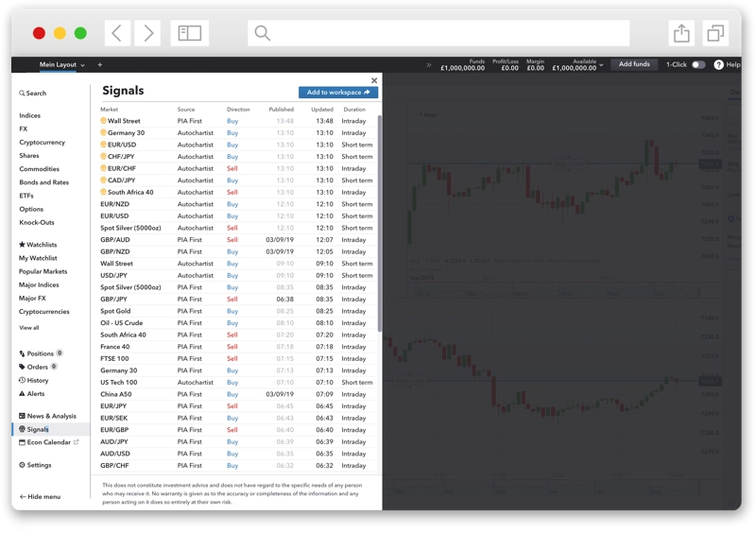Image resolution: width=756 pixels, height=533 pixels.
Task: Open the Help question mark icon
Action: point(718,64)
